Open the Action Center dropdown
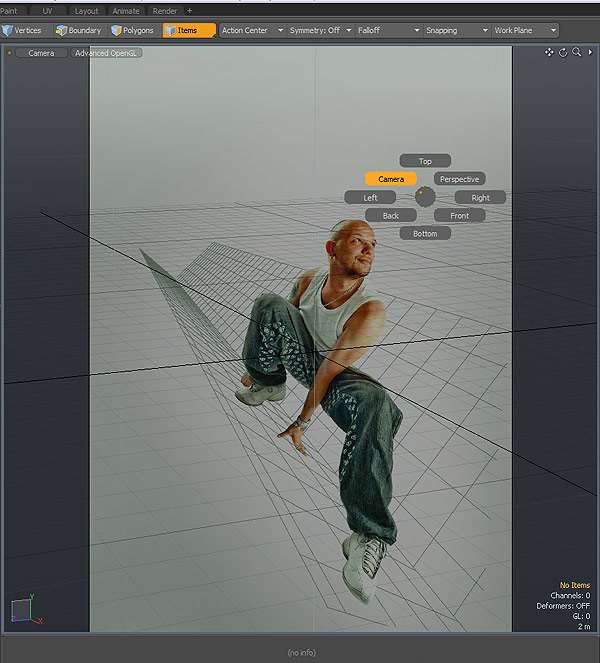The height and width of the screenshot is (663, 600). [252, 31]
